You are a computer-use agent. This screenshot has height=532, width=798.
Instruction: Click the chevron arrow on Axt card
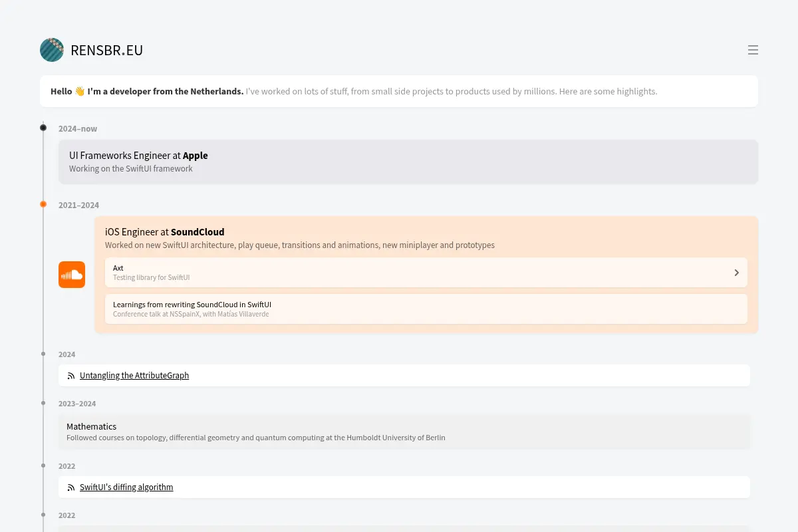coord(736,273)
